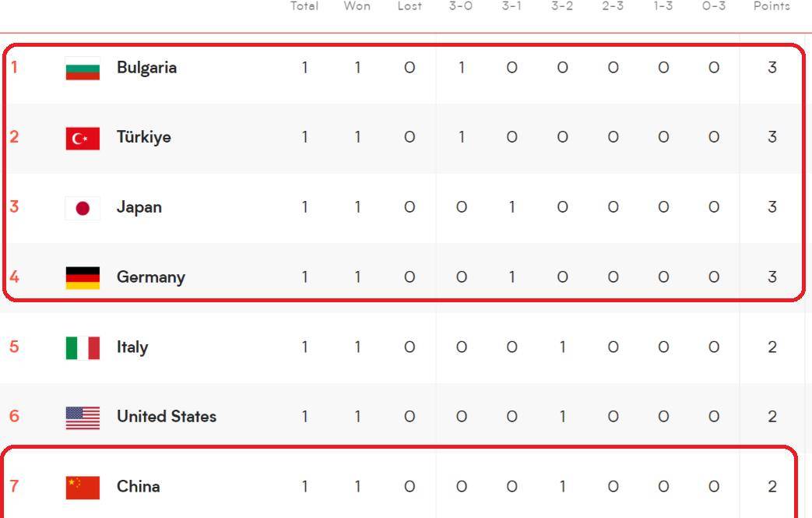Open the Germany team name
This screenshot has width=812, height=518.
151,277
